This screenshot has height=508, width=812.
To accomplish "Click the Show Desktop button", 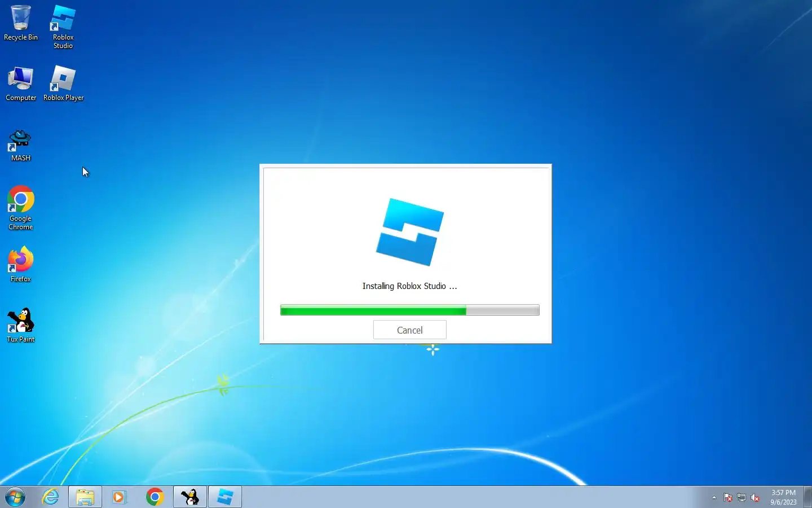I will (807, 497).
